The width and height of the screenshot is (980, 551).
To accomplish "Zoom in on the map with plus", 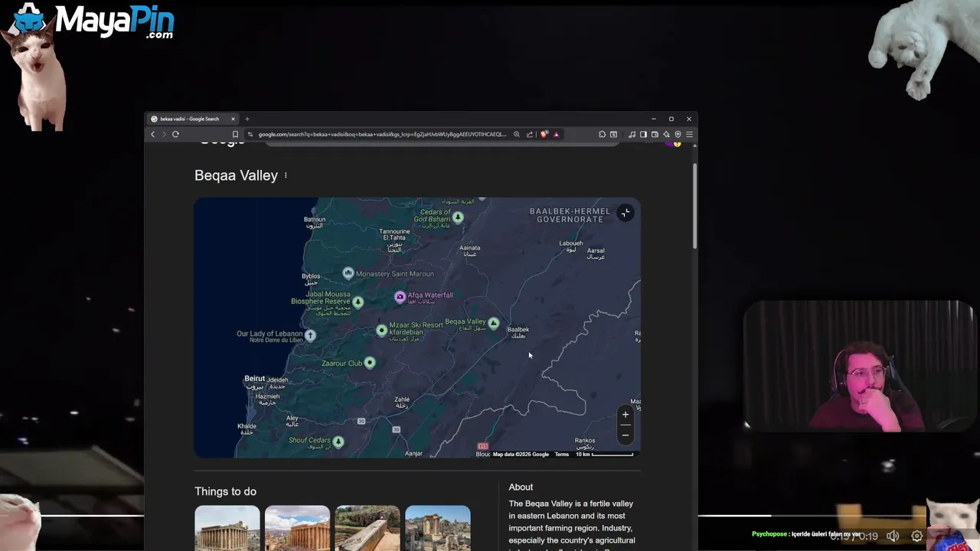I will click(x=626, y=415).
